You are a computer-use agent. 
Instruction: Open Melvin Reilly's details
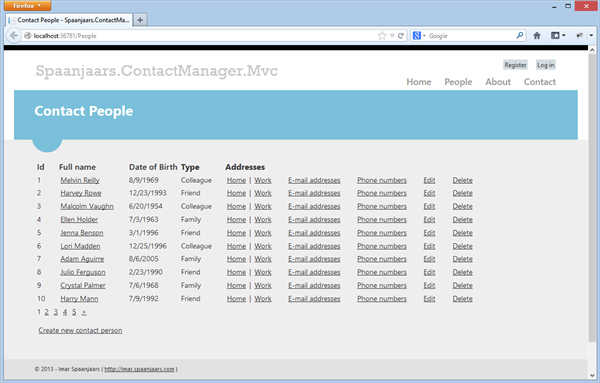[x=80, y=180]
